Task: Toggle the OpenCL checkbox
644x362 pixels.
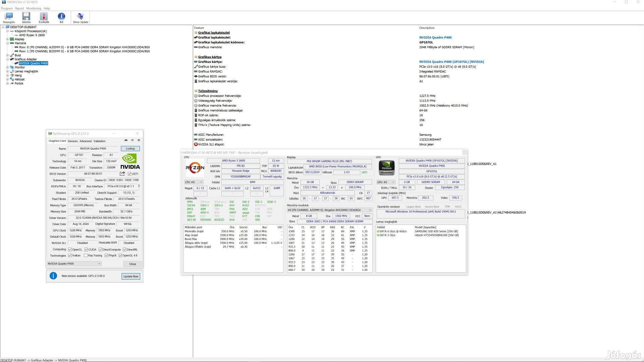Action: (70, 250)
